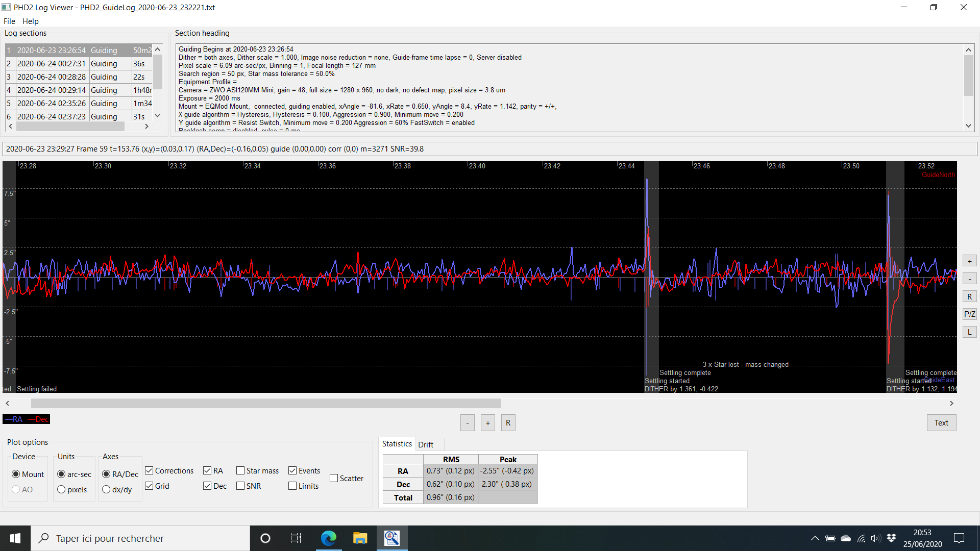Click the L lock button beside graph
Viewport: 980px width, 551px height.
pos(969,332)
